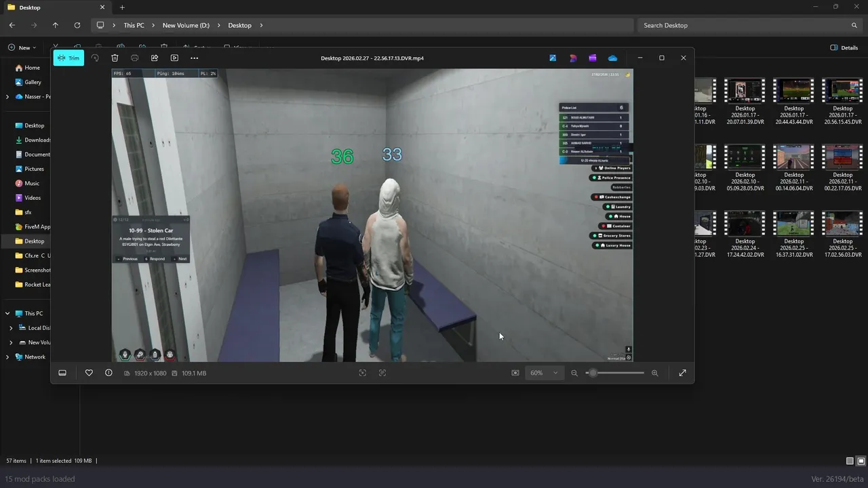Click the 109.1 MB file size text
Image resolution: width=868 pixels, height=488 pixels.
point(194,373)
